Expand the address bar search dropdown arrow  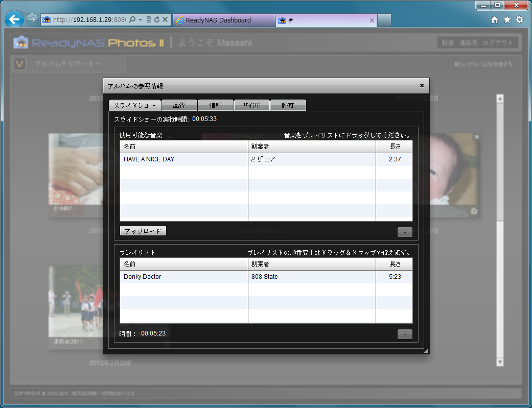point(140,20)
